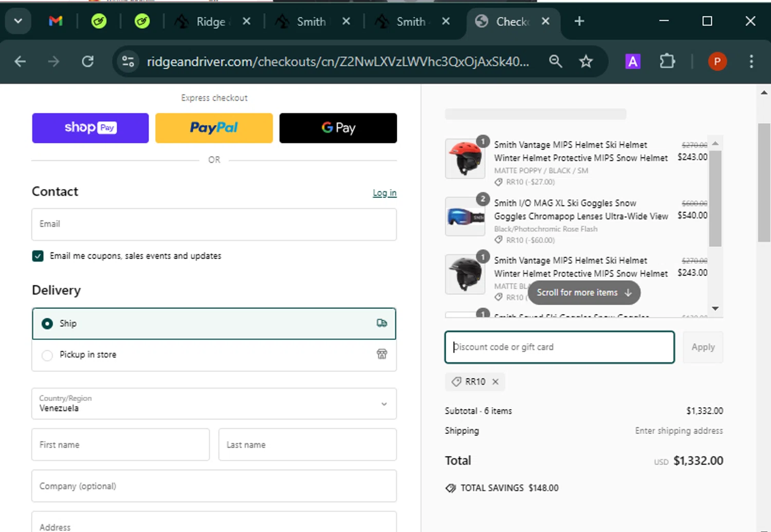Click the store pickup icon
Viewport: 771px width, 532px height.
click(381, 354)
